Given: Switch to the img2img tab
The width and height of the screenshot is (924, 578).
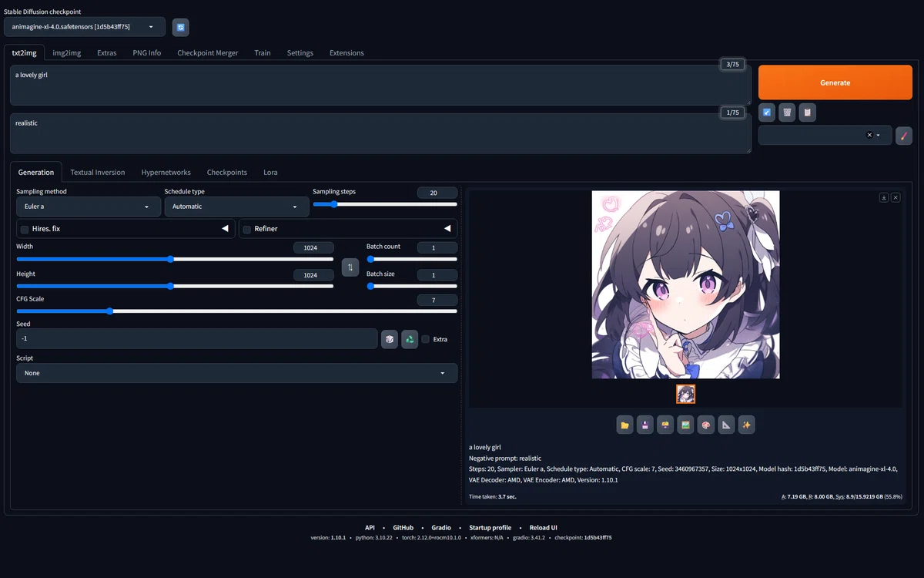Looking at the screenshot, I should point(67,53).
